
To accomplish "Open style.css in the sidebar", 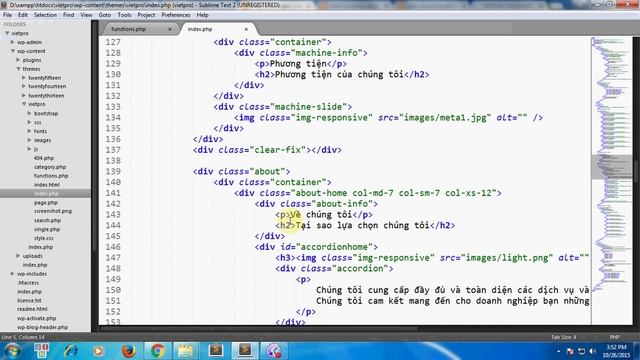I will click(x=44, y=238).
